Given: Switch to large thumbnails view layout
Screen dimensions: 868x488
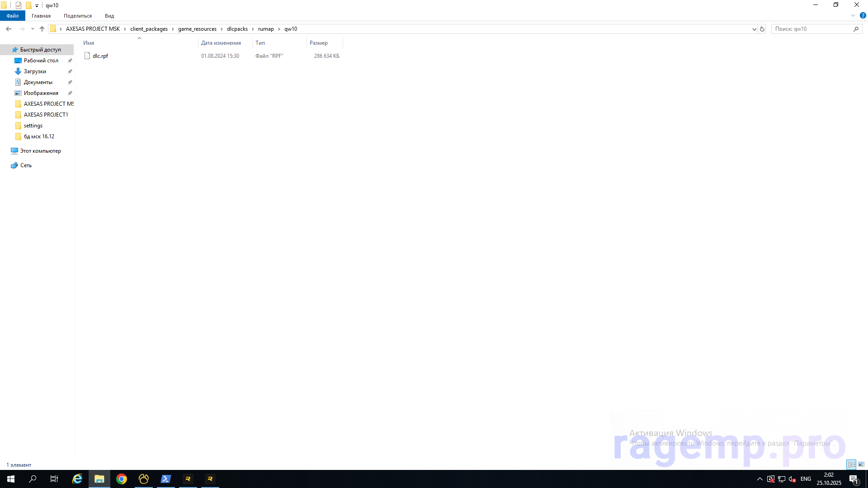Looking at the screenshot, I should pos(861,465).
